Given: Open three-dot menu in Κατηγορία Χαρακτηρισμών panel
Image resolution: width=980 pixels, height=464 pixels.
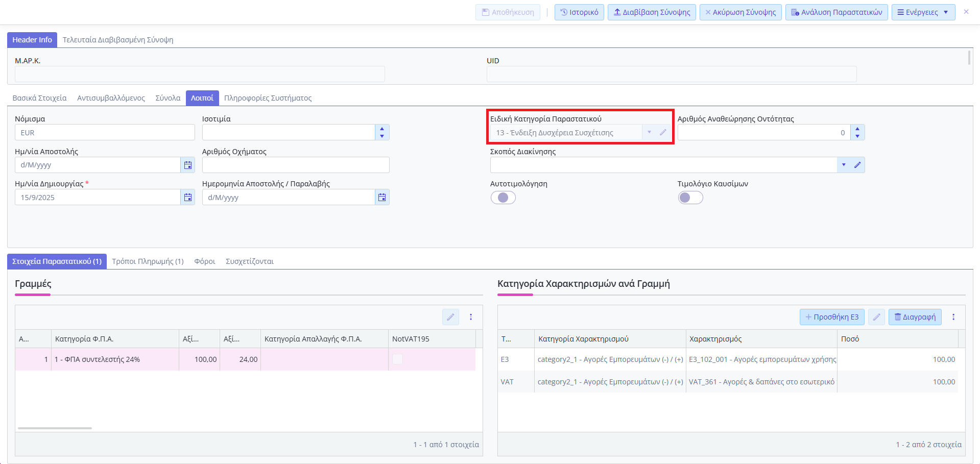Looking at the screenshot, I should [x=953, y=317].
